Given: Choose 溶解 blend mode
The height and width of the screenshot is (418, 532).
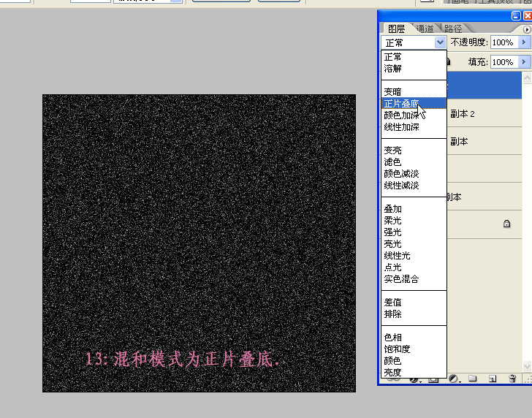Looking at the screenshot, I should pyautogui.click(x=414, y=69).
